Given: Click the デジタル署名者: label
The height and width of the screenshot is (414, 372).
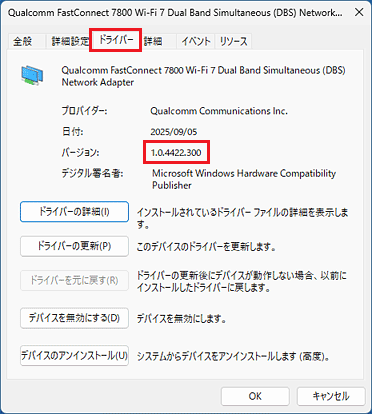Looking at the screenshot, I should [92, 173].
